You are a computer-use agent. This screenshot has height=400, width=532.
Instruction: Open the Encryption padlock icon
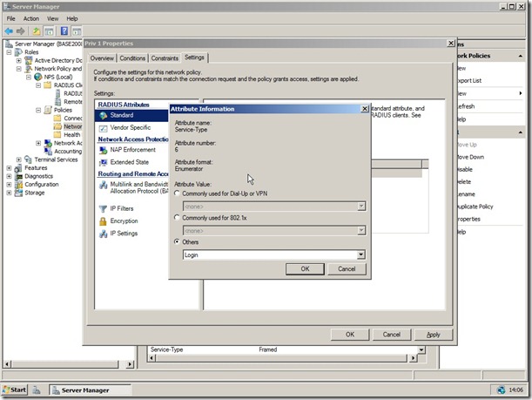tap(103, 221)
